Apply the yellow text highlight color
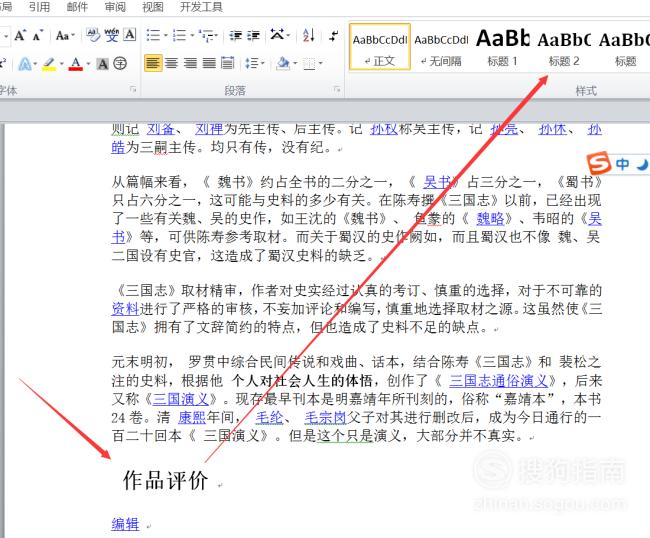The width and height of the screenshot is (650, 538). 49,64
